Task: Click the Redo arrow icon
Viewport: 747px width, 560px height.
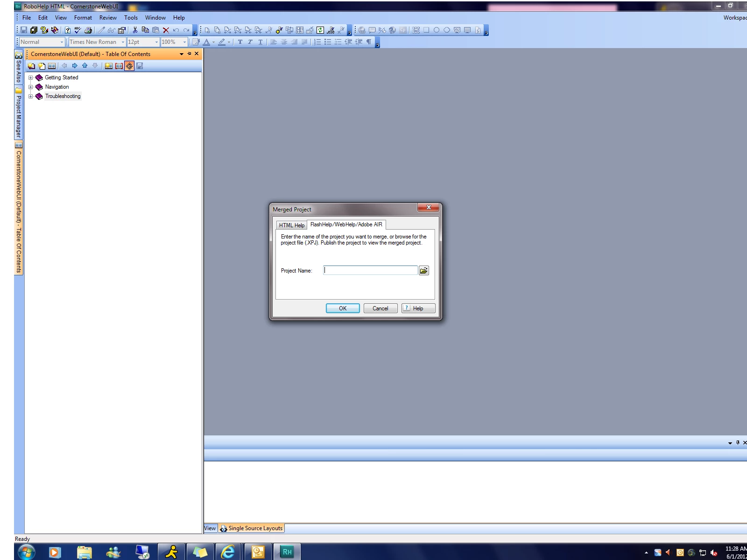Action: [x=186, y=30]
